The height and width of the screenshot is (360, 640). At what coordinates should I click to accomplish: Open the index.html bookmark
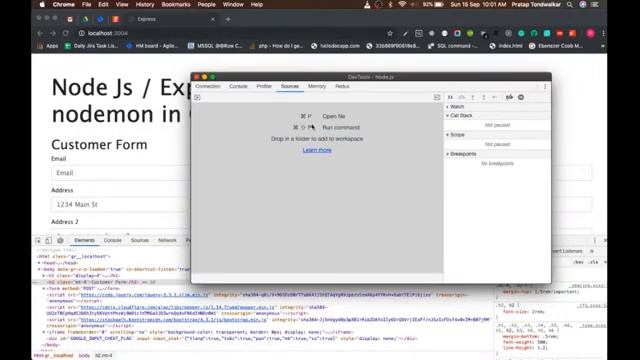coord(506,46)
